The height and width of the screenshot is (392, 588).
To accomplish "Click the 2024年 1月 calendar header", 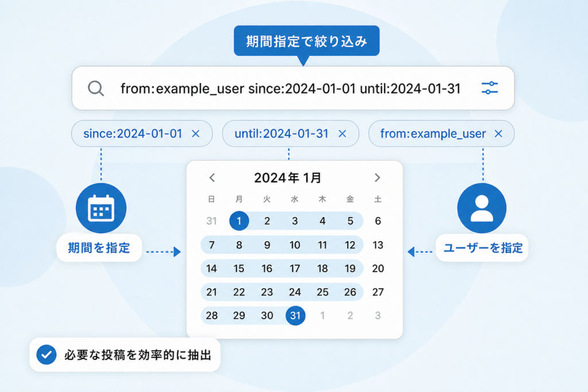I will (288, 178).
